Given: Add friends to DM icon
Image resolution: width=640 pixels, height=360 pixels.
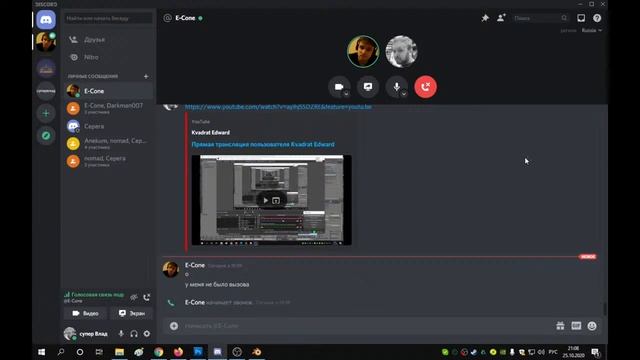Looking at the screenshot, I should coord(501,18).
